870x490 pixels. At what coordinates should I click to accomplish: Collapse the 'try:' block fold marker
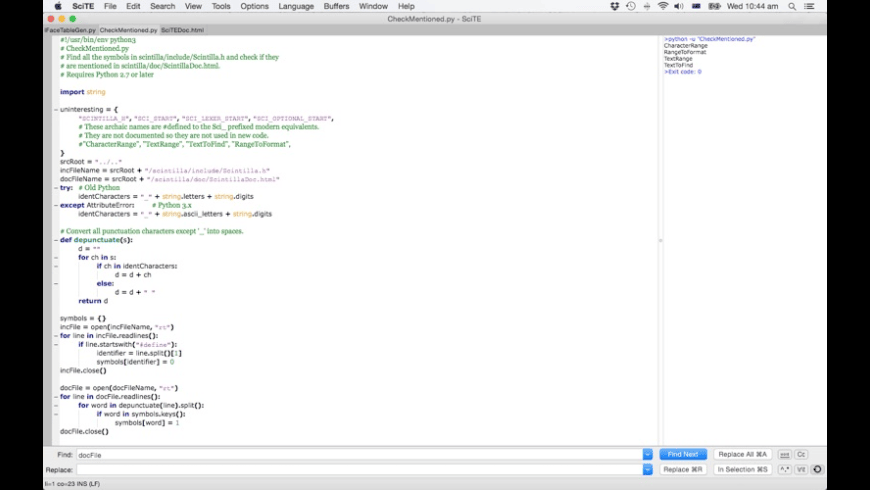coord(55,188)
